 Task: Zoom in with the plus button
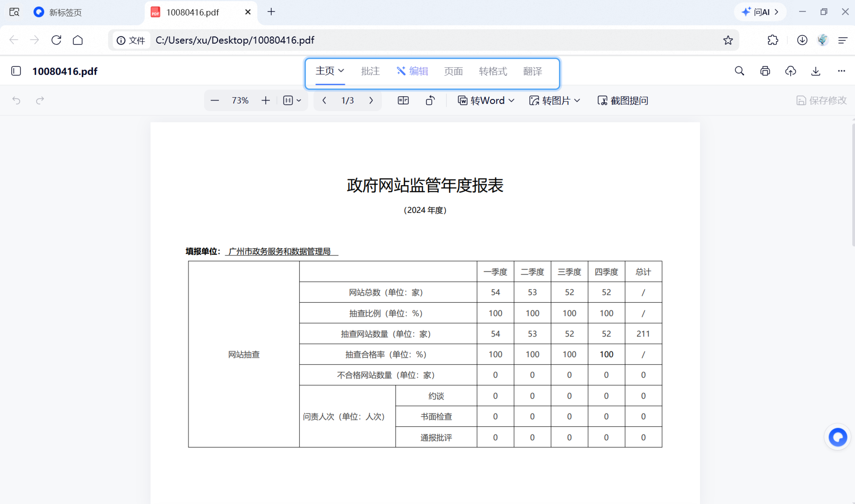[266, 101]
